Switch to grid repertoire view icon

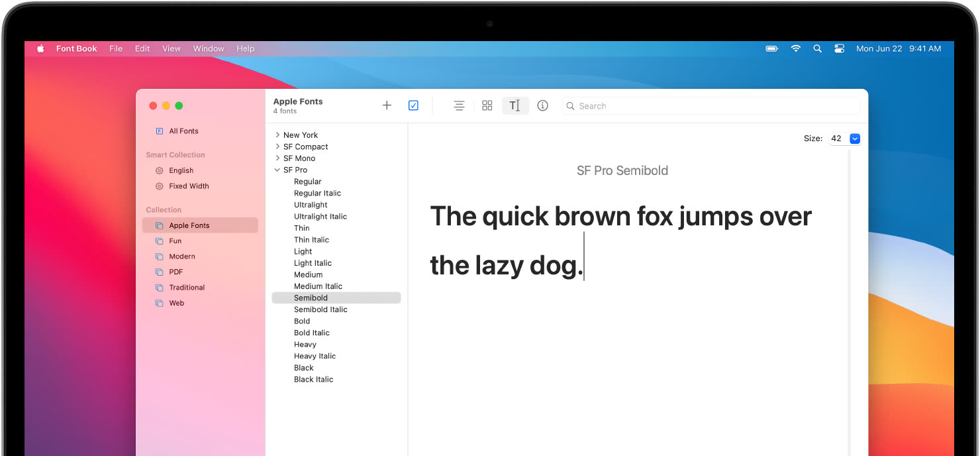pos(487,105)
